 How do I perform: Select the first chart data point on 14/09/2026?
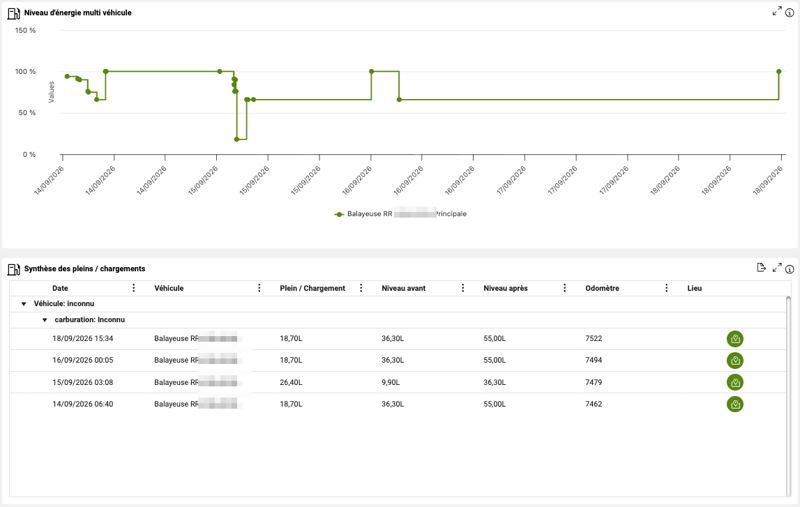click(67, 77)
